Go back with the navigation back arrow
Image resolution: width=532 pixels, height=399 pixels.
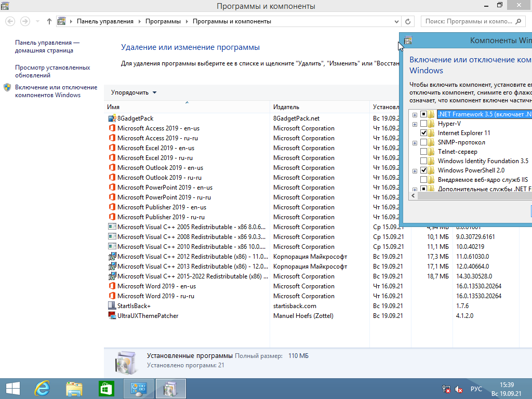pos(10,21)
